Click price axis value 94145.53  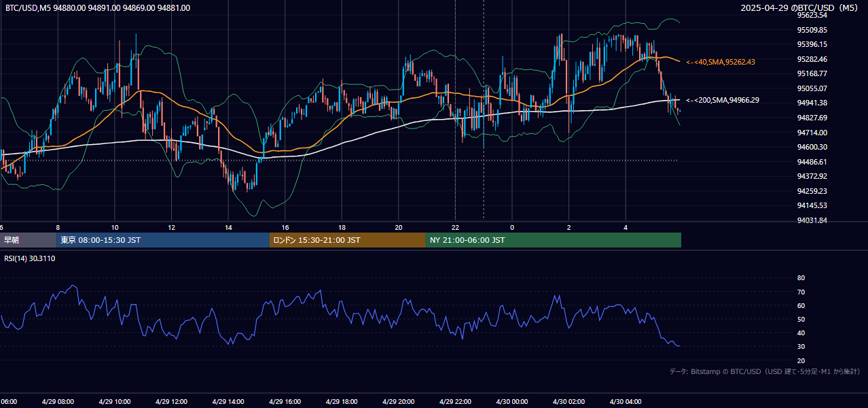(x=812, y=205)
